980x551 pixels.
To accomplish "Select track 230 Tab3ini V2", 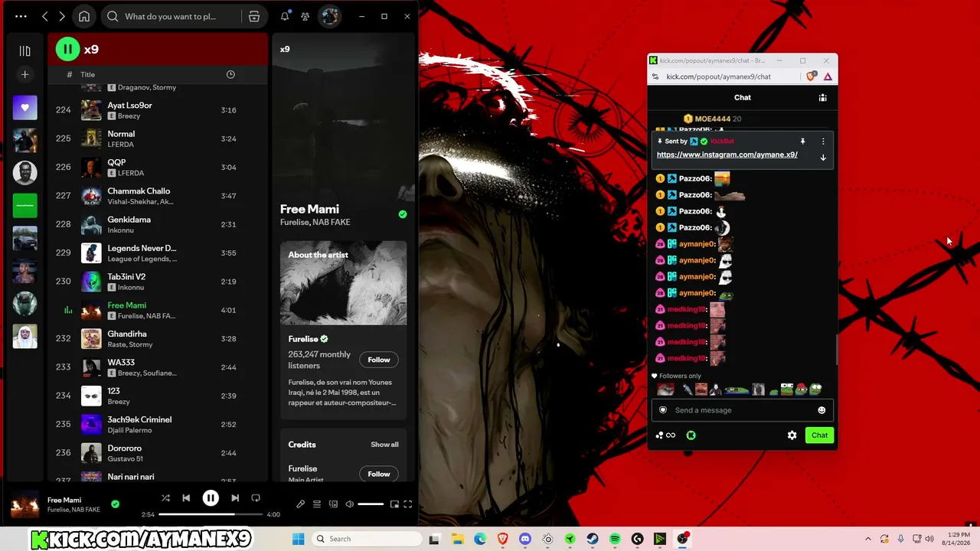I will pyautogui.click(x=157, y=282).
